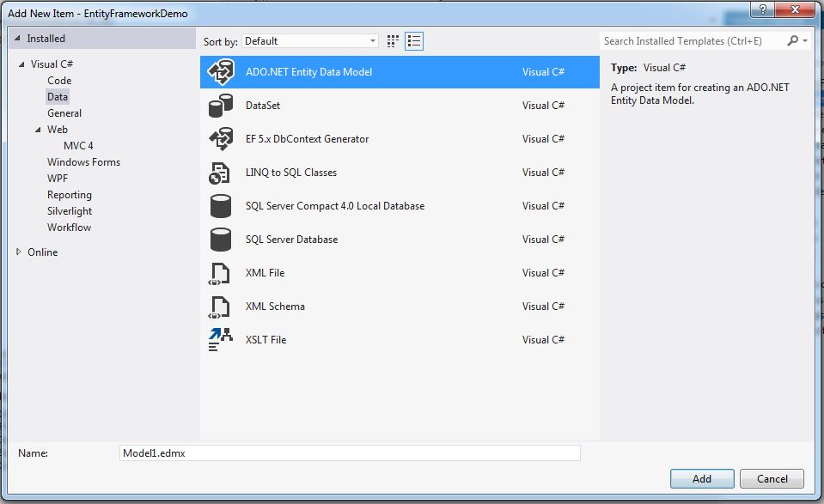
Task: Collapse the Visual C# tree node
Action: [22, 64]
